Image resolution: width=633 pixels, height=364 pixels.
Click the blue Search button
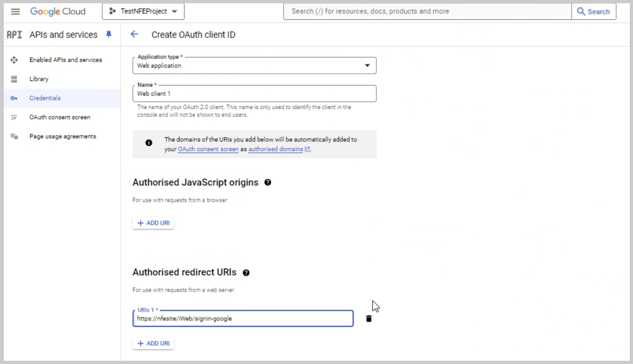point(593,11)
